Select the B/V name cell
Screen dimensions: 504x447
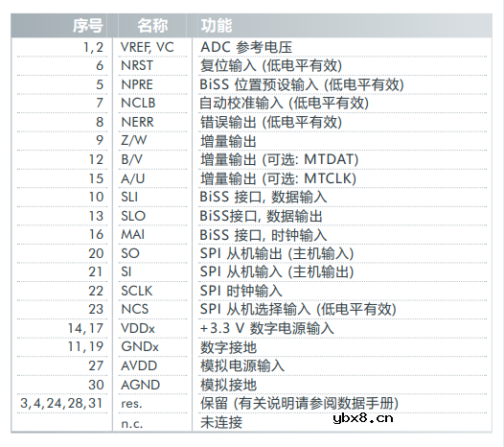[x=131, y=159]
